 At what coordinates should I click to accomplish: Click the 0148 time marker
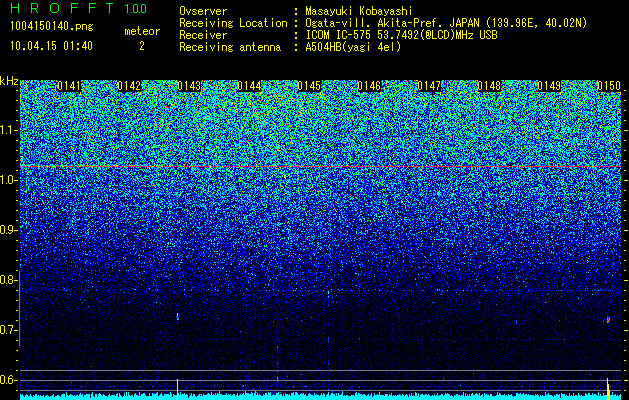click(489, 86)
